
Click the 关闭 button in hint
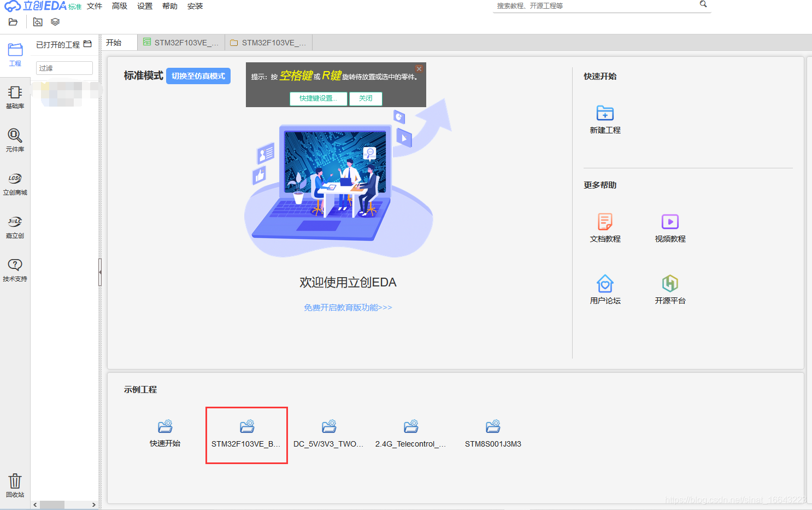pyautogui.click(x=366, y=98)
